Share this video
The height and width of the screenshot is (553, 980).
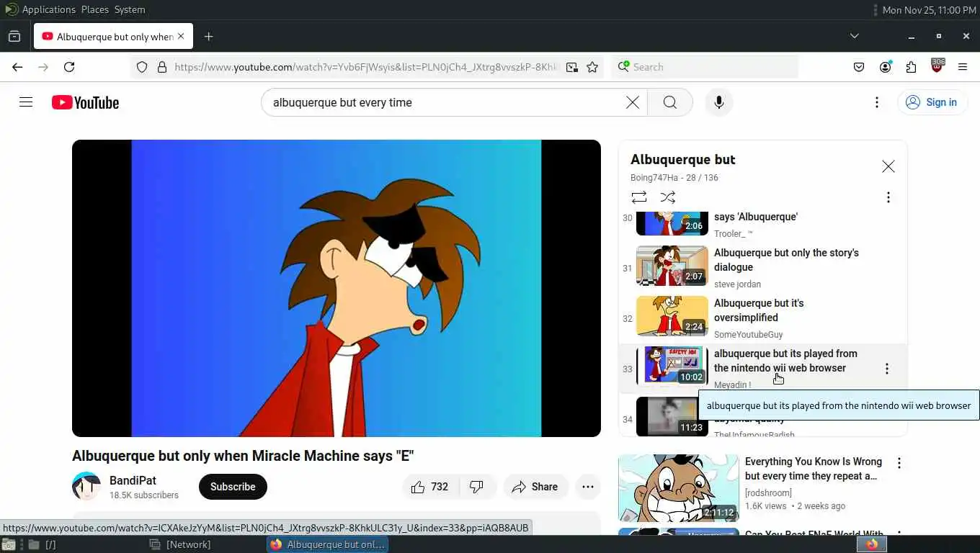(535, 487)
